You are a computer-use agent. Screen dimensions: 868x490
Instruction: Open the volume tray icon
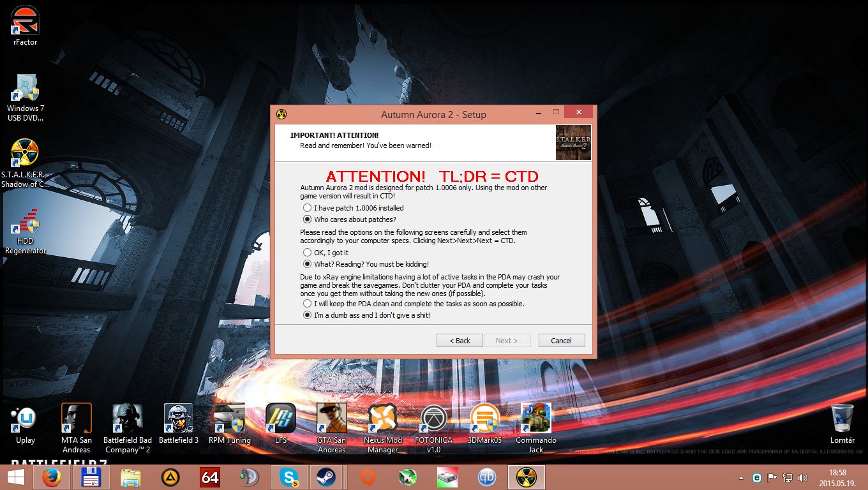point(802,477)
